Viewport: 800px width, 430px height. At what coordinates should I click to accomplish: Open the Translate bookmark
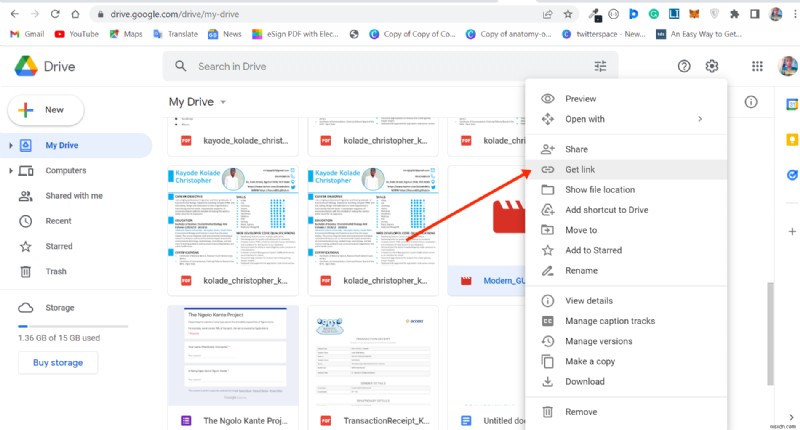pyautogui.click(x=176, y=34)
